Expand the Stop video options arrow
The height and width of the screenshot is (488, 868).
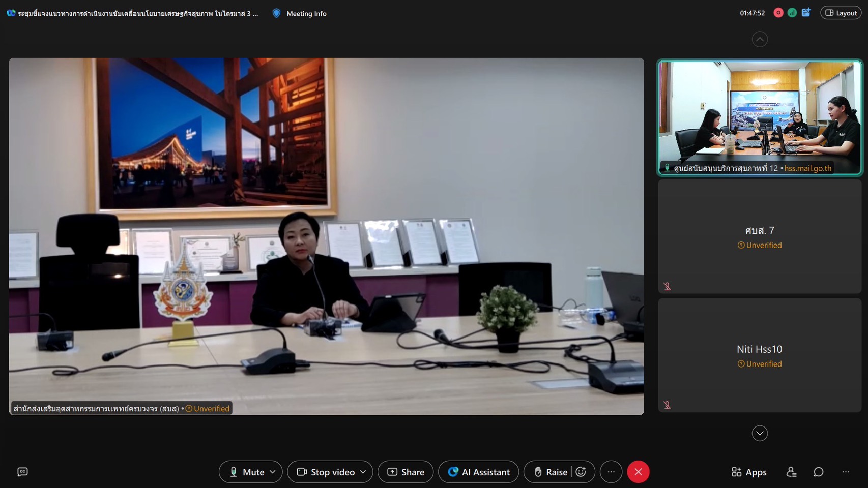(x=363, y=472)
